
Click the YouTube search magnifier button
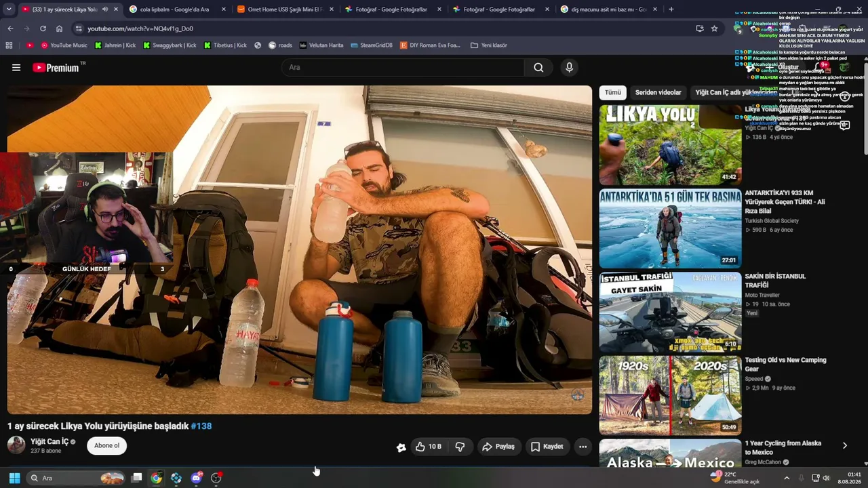pos(538,67)
